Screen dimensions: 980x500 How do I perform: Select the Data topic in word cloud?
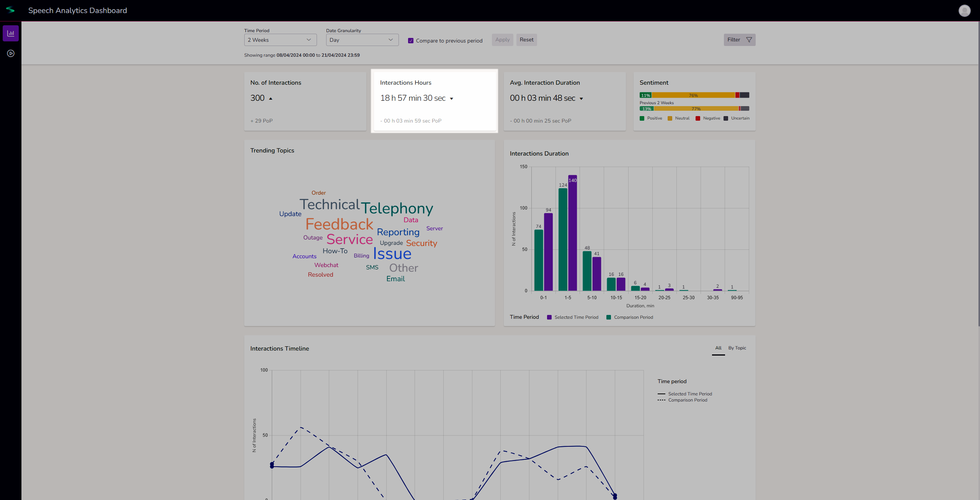[x=411, y=220]
